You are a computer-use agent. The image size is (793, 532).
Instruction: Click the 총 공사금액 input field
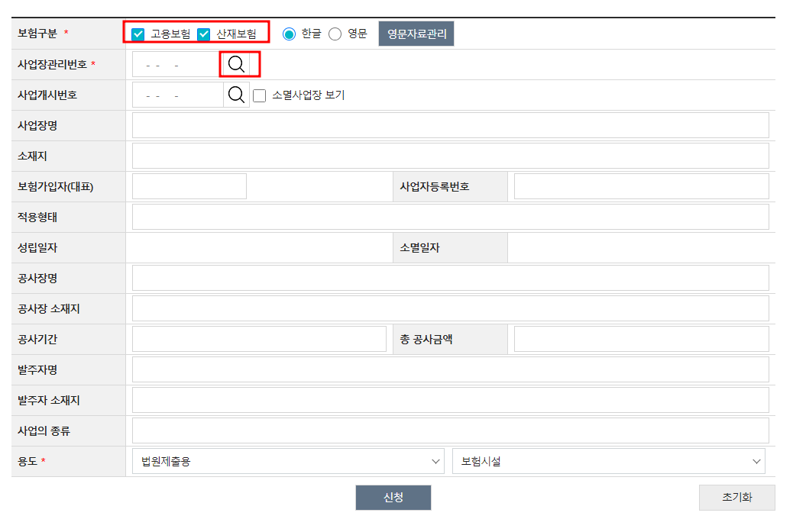point(641,339)
